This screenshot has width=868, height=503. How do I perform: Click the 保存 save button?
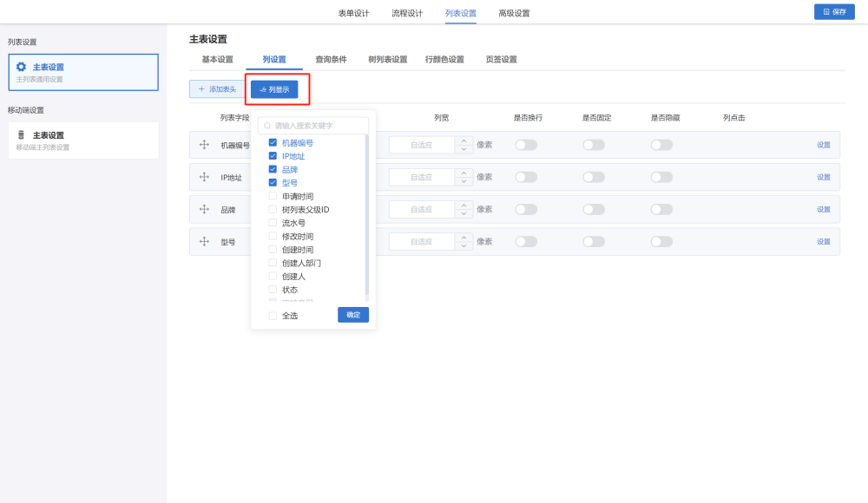[x=834, y=12]
